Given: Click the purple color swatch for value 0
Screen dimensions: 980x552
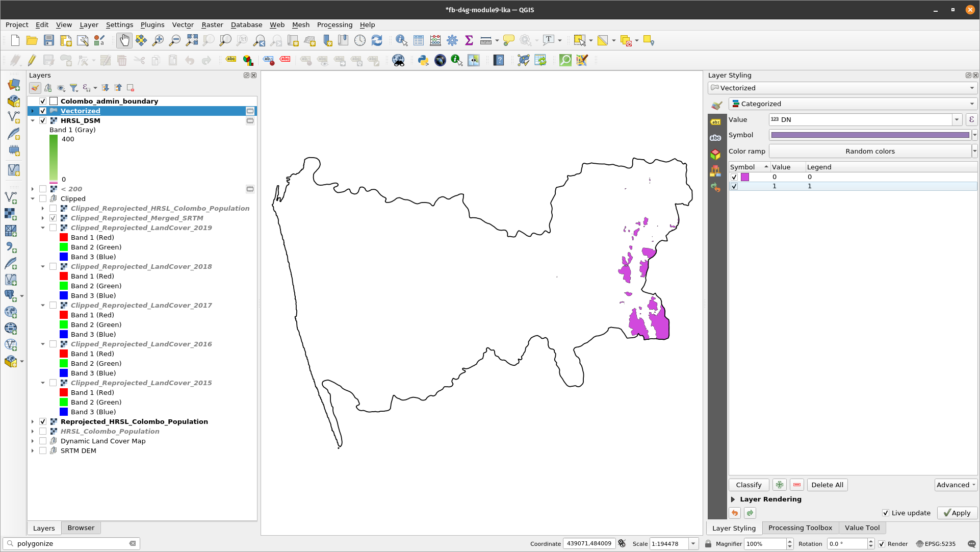Looking at the screenshot, I should (x=745, y=177).
